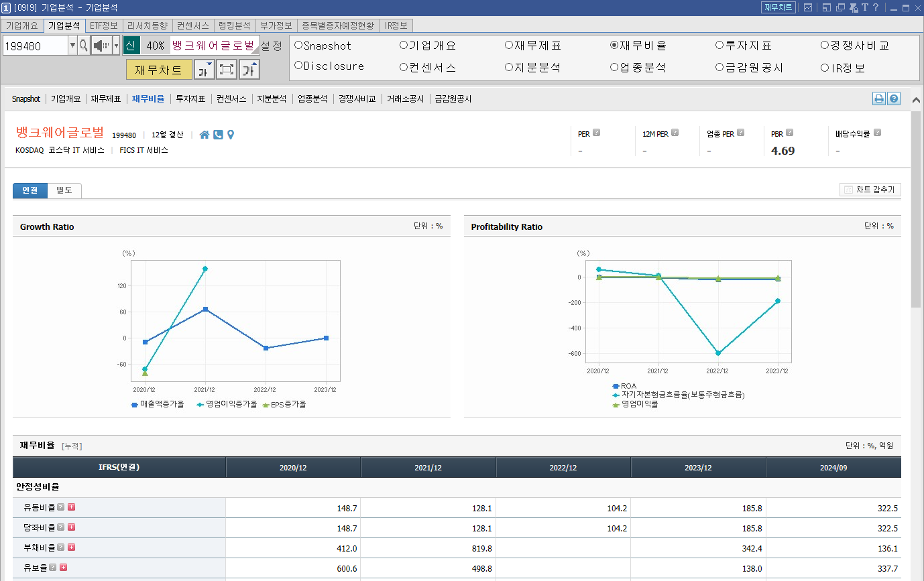Click the title bar window layout icon
The width and height of the screenshot is (924, 581).
826,7
